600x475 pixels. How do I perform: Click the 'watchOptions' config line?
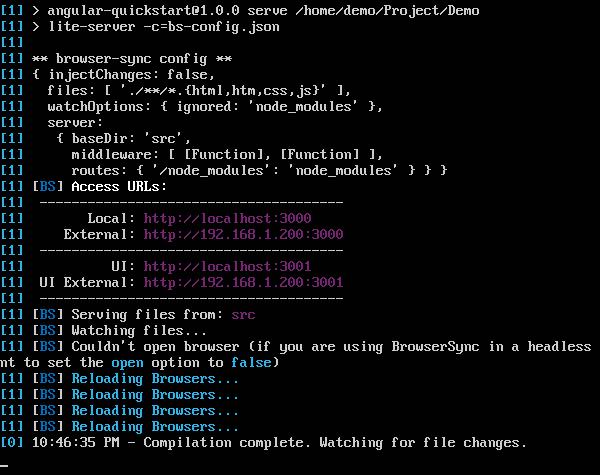click(x=215, y=106)
